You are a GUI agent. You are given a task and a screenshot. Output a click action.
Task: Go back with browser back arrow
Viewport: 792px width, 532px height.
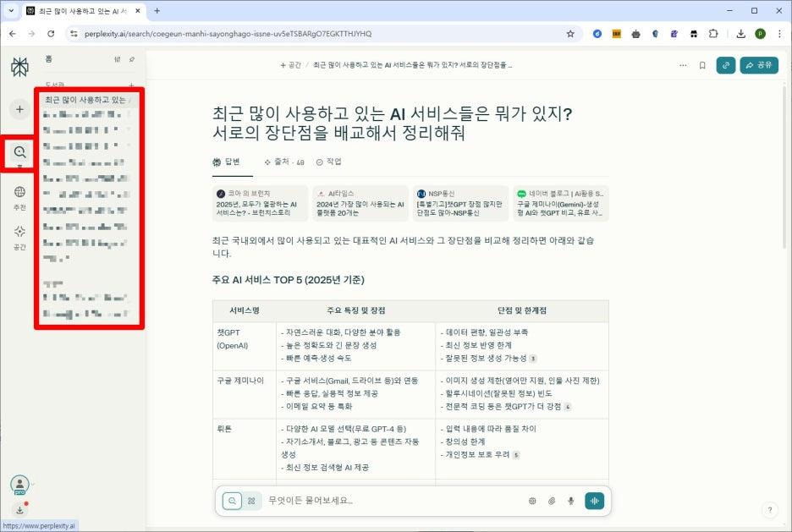[13, 34]
